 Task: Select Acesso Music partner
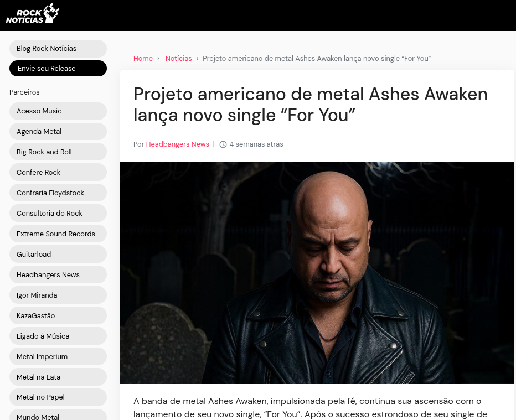pyautogui.click(x=58, y=111)
